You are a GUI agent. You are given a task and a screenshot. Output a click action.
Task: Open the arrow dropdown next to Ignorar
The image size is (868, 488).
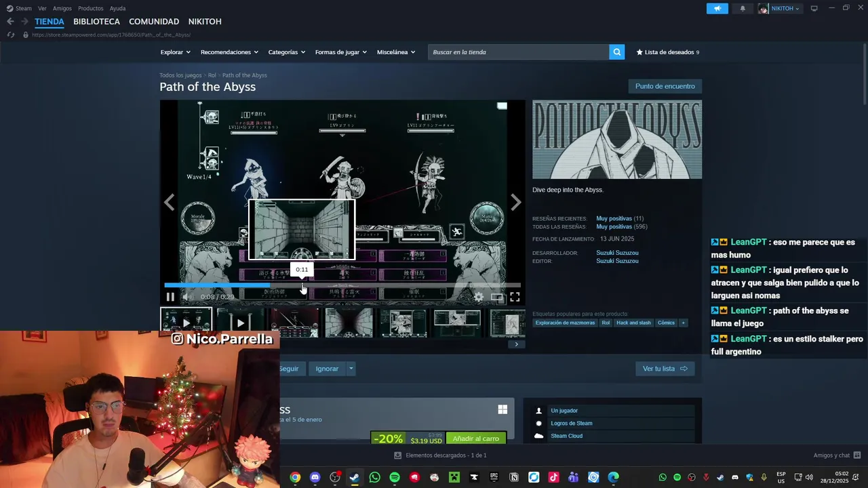click(x=351, y=369)
